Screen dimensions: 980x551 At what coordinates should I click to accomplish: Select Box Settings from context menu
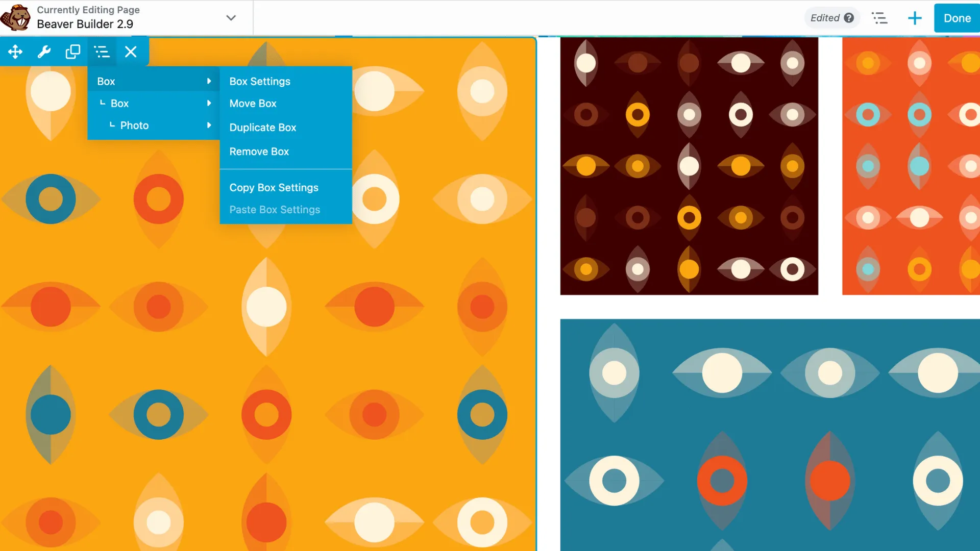259,81
